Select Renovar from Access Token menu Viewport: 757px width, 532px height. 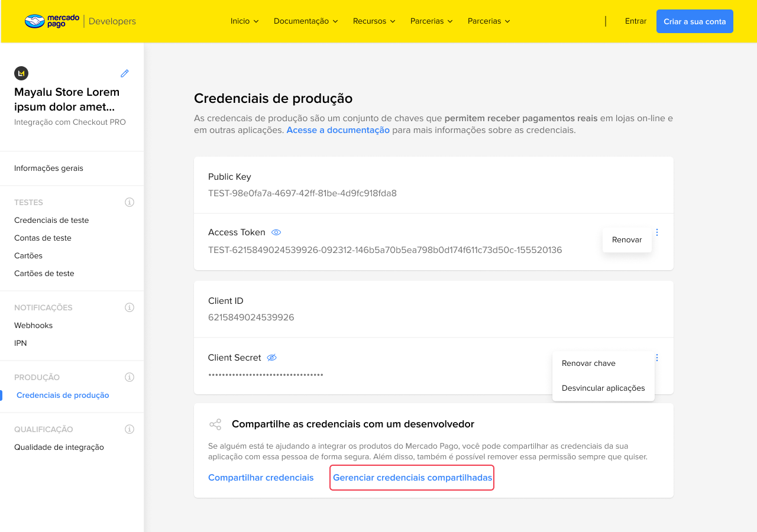tap(627, 240)
